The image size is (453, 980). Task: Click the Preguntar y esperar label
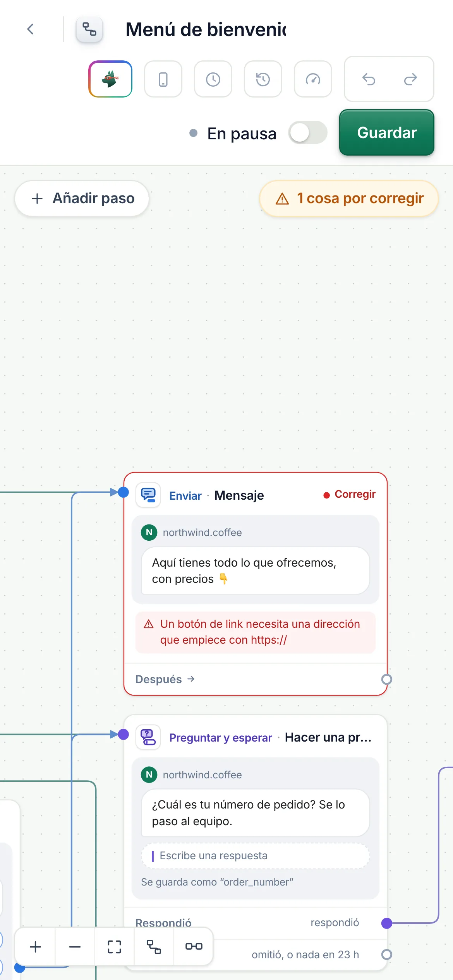point(221,738)
